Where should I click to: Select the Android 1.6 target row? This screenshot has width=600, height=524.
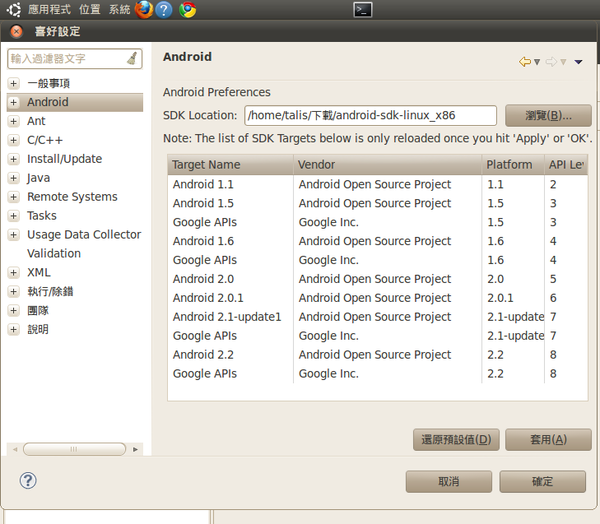[378, 241]
